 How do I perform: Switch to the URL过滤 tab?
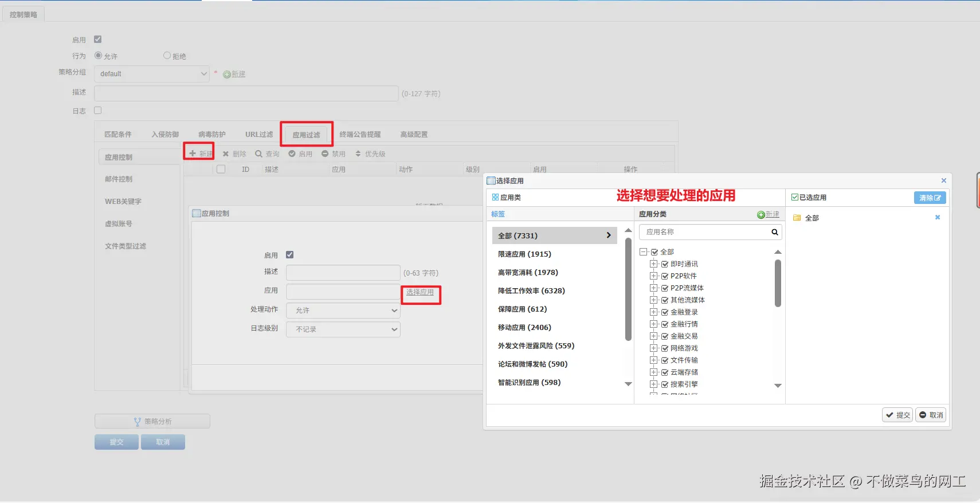click(x=259, y=134)
